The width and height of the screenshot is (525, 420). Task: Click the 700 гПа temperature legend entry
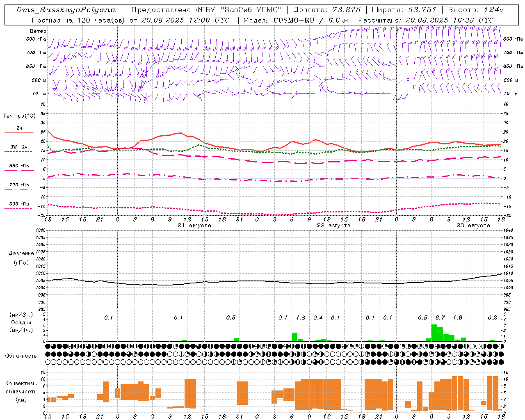[19, 186]
